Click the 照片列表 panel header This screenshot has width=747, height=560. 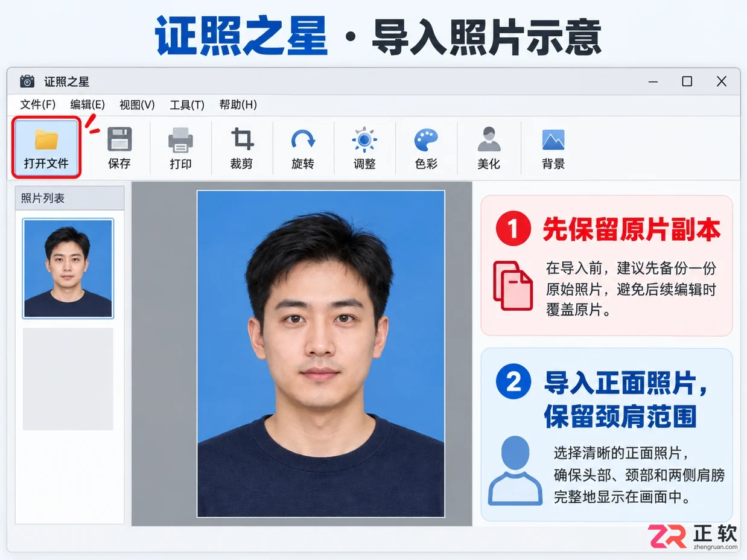pyautogui.click(x=69, y=198)
